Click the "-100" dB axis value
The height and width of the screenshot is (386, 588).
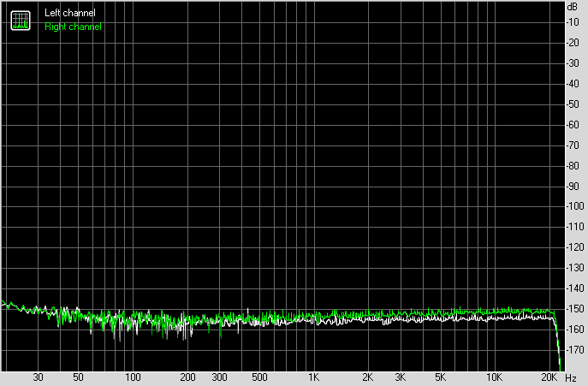[575, 206]
